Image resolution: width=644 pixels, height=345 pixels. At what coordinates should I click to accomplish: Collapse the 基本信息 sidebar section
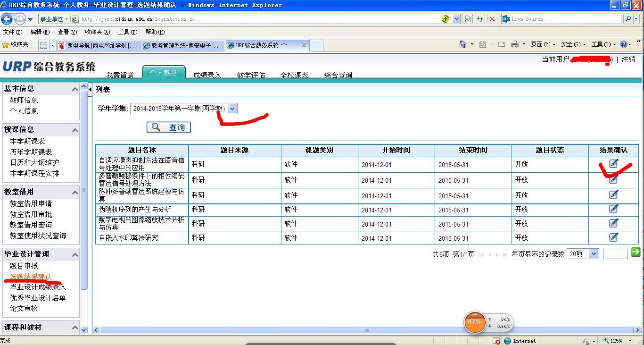pos(74,89)
